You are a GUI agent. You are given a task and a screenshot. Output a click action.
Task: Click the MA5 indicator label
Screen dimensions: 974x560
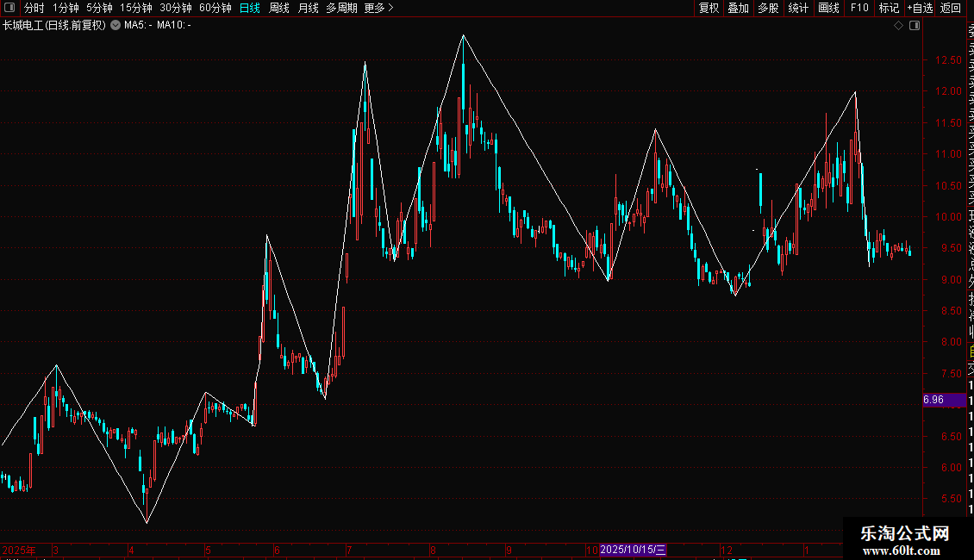(138, 26)
